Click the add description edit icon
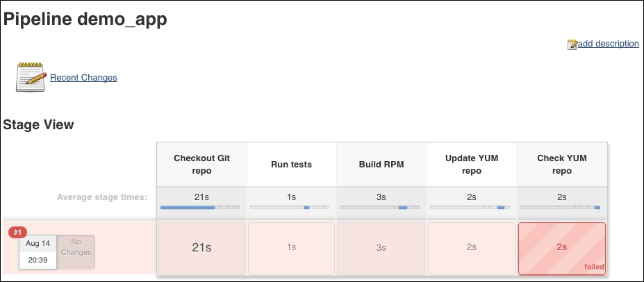Image resolution: width=644 pixels, height=282 pixels. coord(572,44)
